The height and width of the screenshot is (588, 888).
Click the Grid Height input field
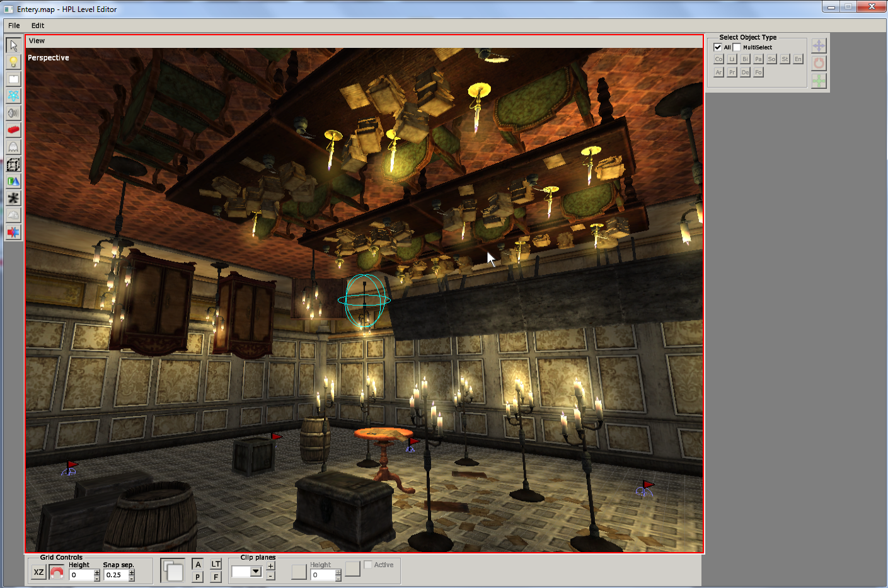[82, 575]
